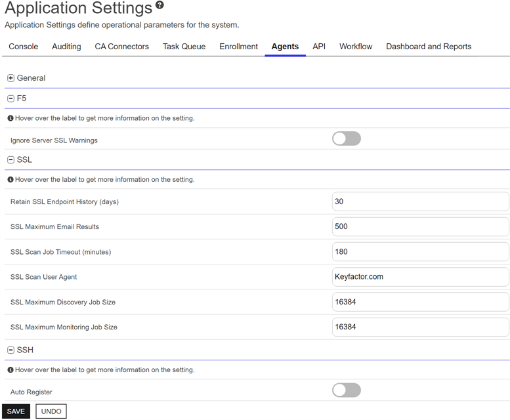Open the Workflow tab
This screenshot has height=420, width=510.
pyautogui.click(x=355, y=47)
